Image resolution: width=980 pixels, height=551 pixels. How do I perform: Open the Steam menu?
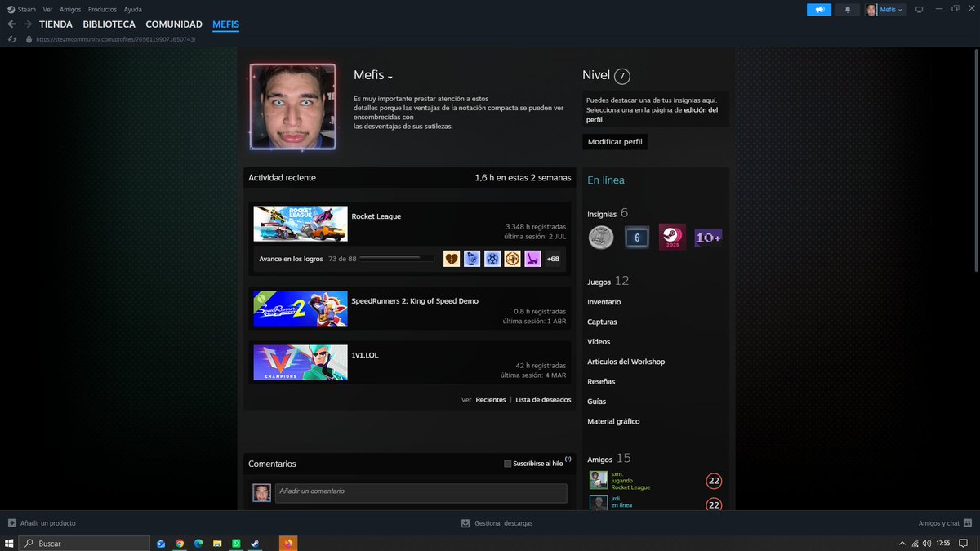[x=26, y=10]
